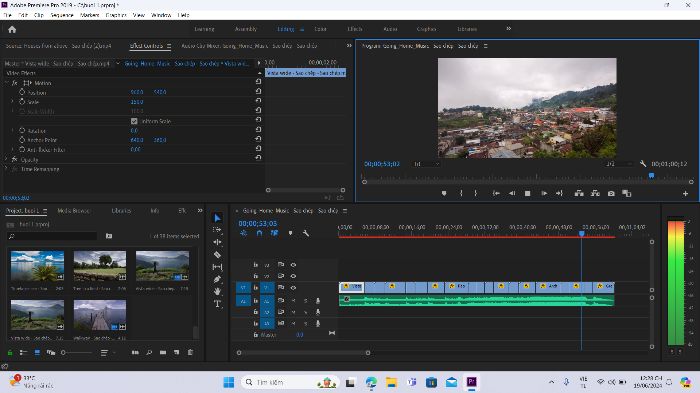This screenshot has width=700, height=393.
Task: Click the Project panel search field
Action: point(52,236)
